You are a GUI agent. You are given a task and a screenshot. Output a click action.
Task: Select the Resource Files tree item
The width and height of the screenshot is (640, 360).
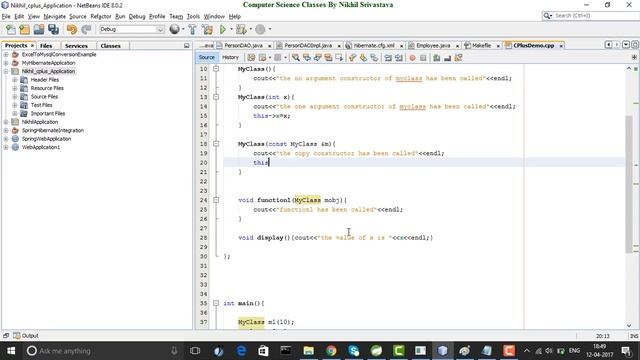(47, 88)
